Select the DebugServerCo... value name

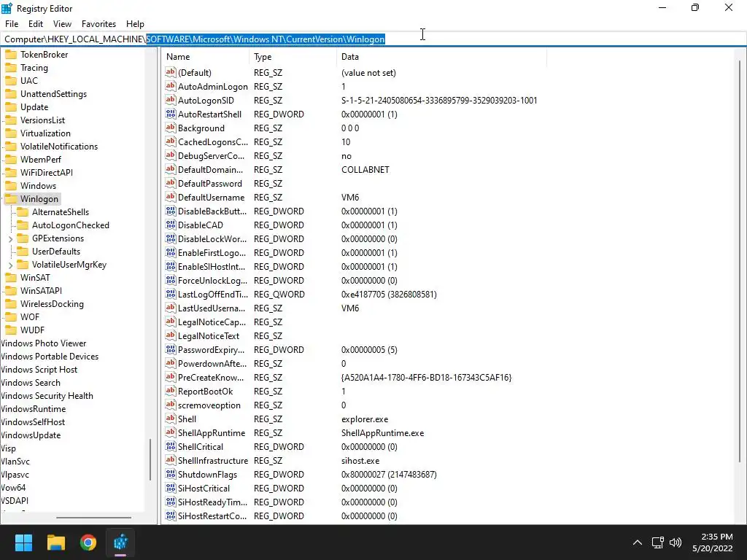click(211, 156)
